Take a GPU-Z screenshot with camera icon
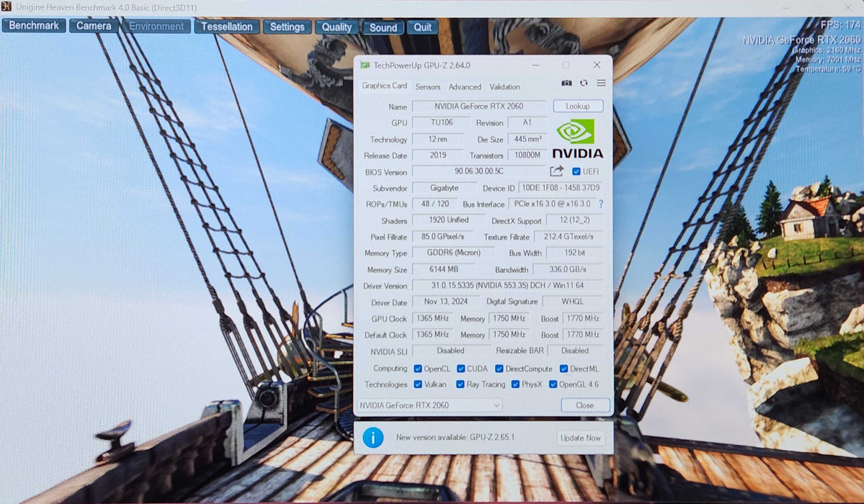This screenshot has height=504, width=864. (x=566, y=84)
